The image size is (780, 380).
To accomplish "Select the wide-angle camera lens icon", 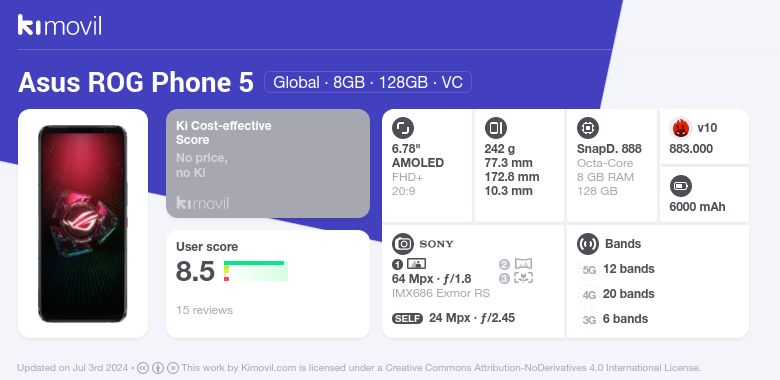I will 523,264.
